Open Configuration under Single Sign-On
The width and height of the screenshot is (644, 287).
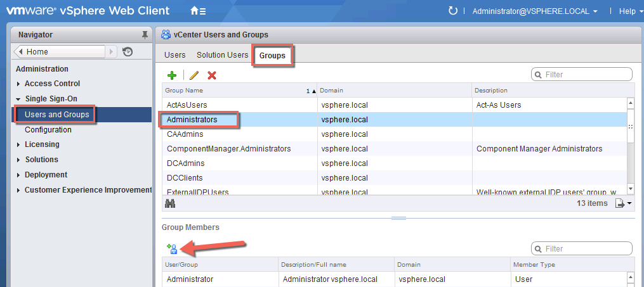pyautogui.click(x=48, y=130)
